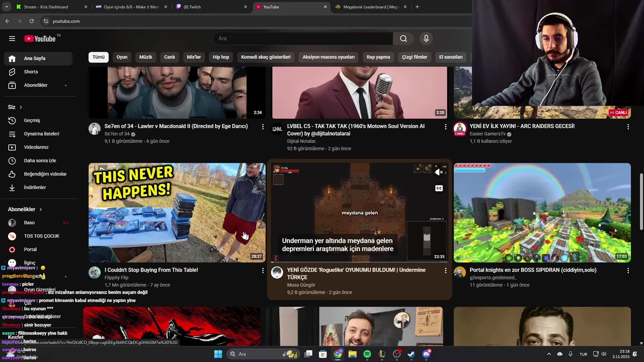Click the Windows taskbar search box
The width and height of the screenshot is (644, 362).
coord(263,354)
